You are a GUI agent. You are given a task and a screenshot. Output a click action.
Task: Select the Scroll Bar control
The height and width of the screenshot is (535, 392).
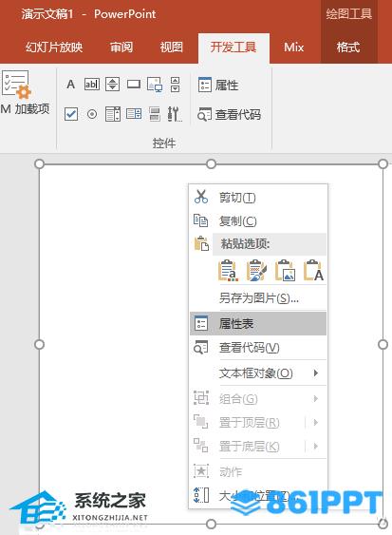coord(176,85)
